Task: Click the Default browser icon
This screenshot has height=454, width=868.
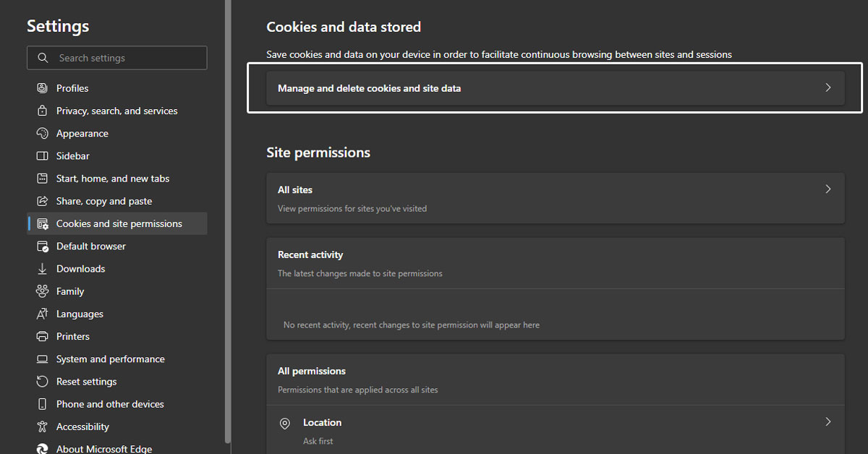Action: pos(42,246)
